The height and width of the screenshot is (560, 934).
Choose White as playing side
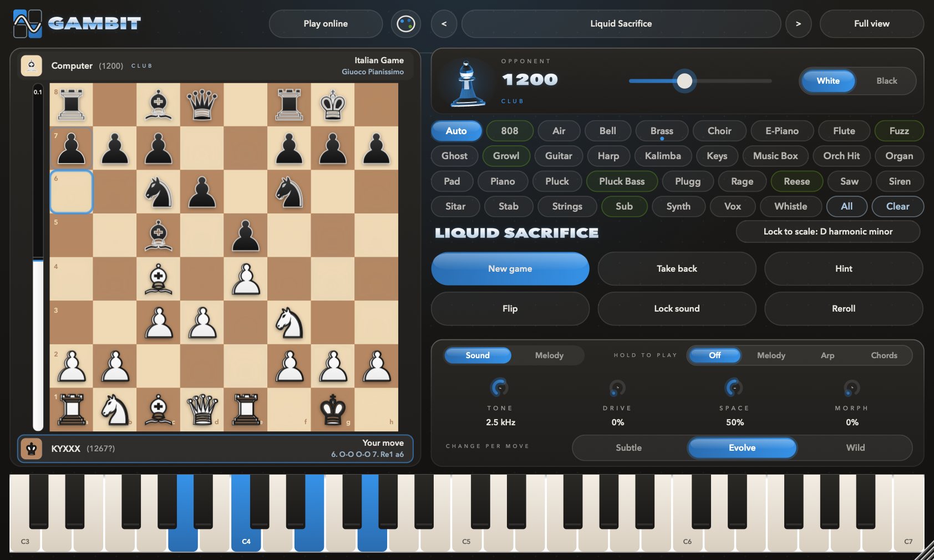(x=828, y=81)
